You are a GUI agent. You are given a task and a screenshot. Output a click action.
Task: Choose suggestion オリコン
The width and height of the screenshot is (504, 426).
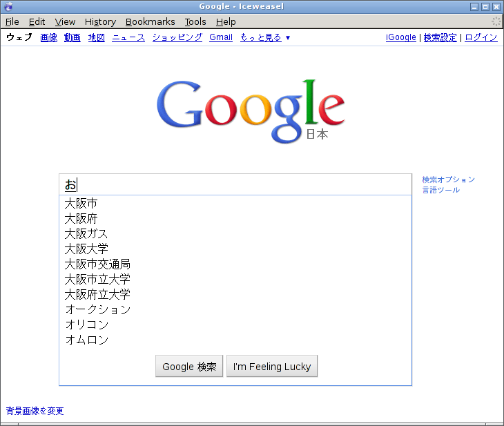point(235,325)
